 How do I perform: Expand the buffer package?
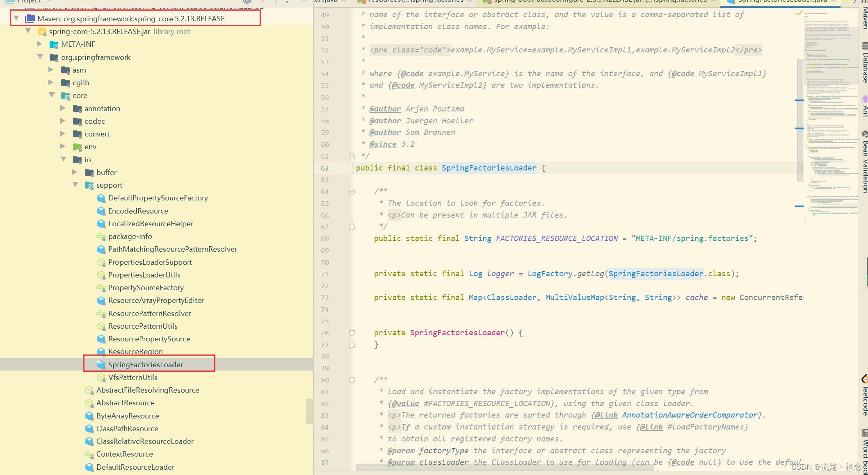click(x=75, y=172)
